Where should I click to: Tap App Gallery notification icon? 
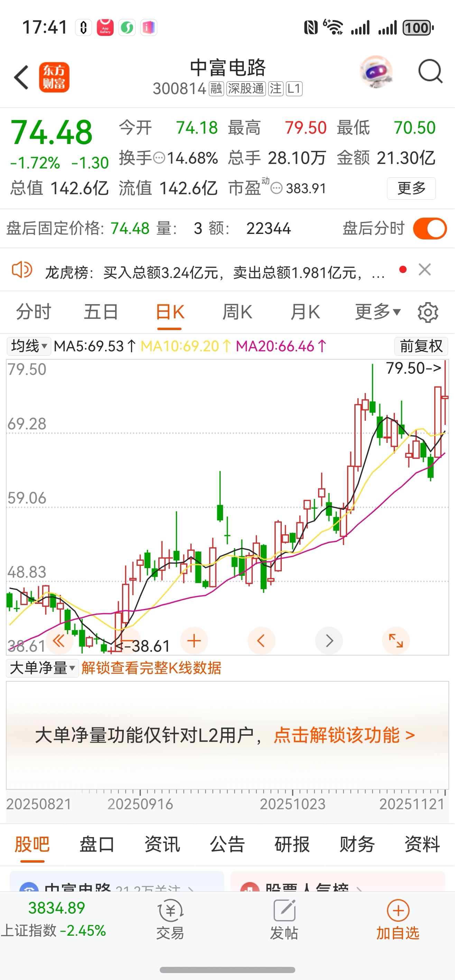[105, 27]
